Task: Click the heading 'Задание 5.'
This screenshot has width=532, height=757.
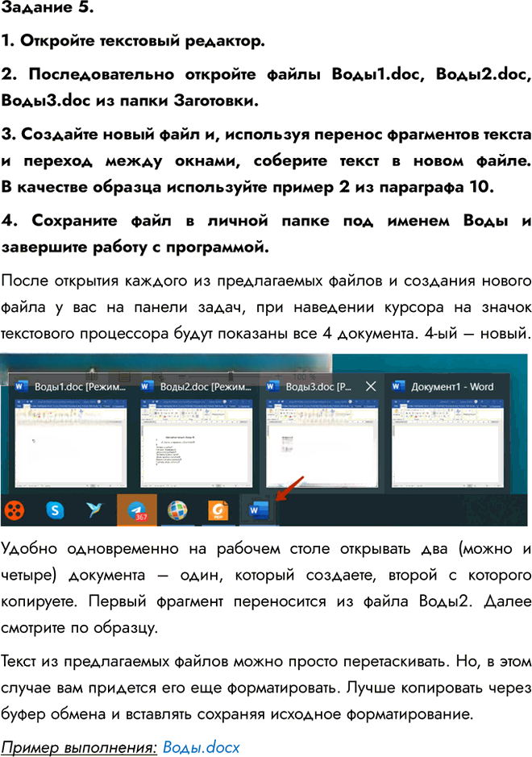Action: (x=48, y=7)
